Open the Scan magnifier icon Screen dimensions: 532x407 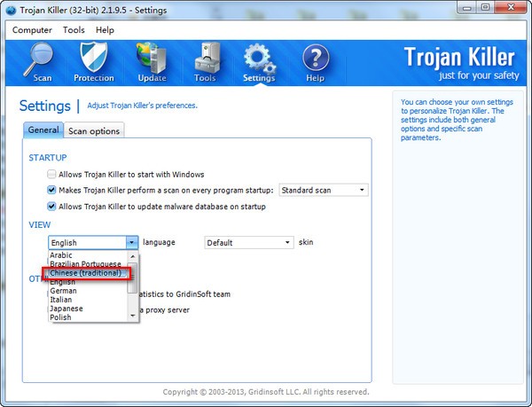pos(37,62)
